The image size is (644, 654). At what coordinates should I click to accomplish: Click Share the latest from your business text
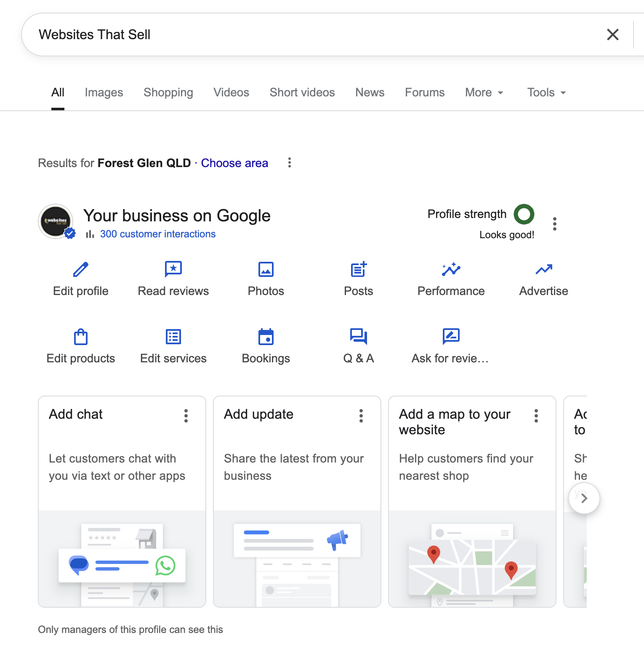click(294, 467)
